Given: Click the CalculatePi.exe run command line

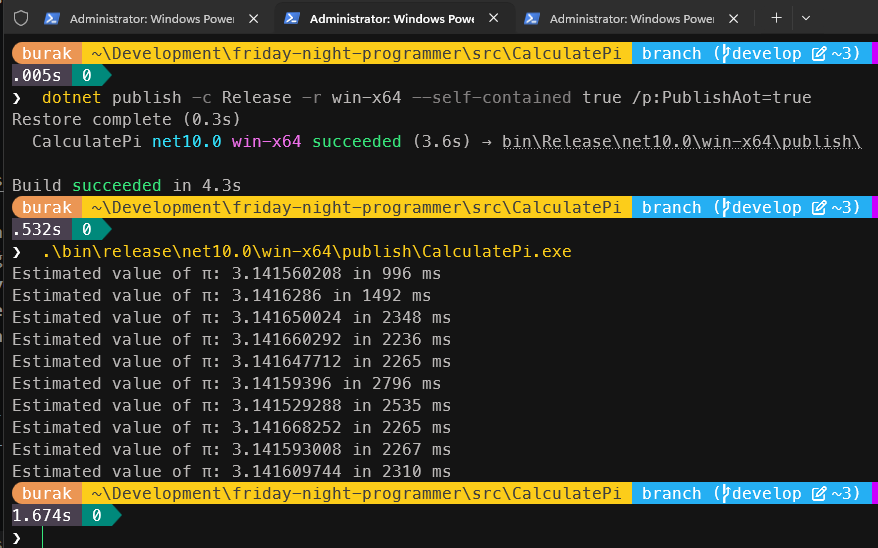Looking at the screenshot, I should [306, 251].
